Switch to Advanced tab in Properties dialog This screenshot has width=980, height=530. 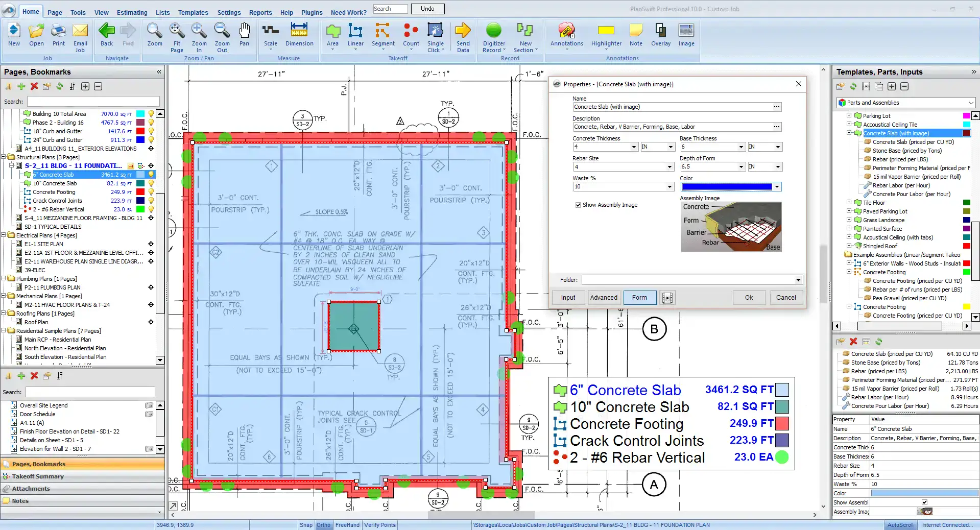(x=604, y=298)
